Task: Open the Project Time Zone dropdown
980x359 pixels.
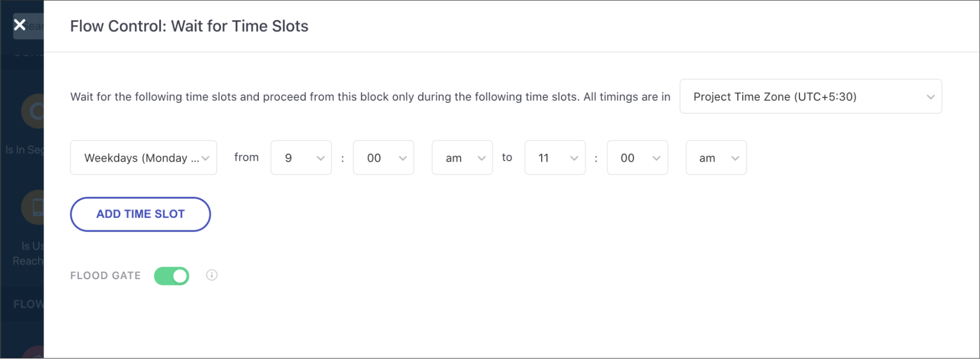Action: (x=810, y=96)
